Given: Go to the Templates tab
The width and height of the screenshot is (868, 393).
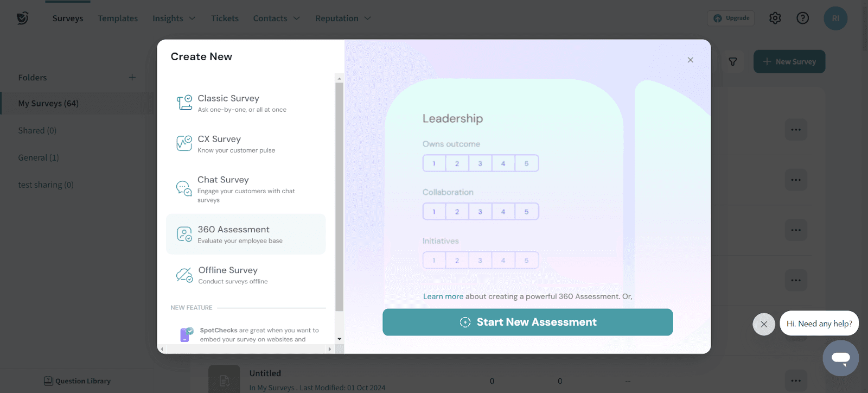Looking at the screenshot, I should click(118, 18).
